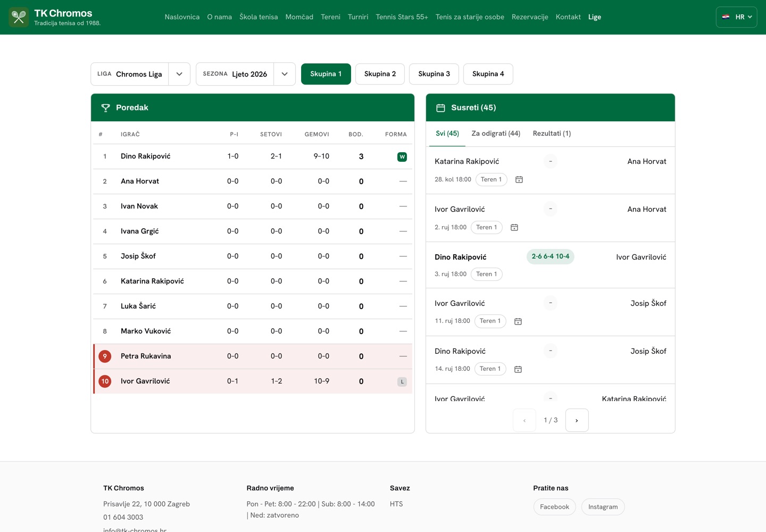Click calendar icon for 14. ruj match
The image size is (766, 532).
click(518, 369)
